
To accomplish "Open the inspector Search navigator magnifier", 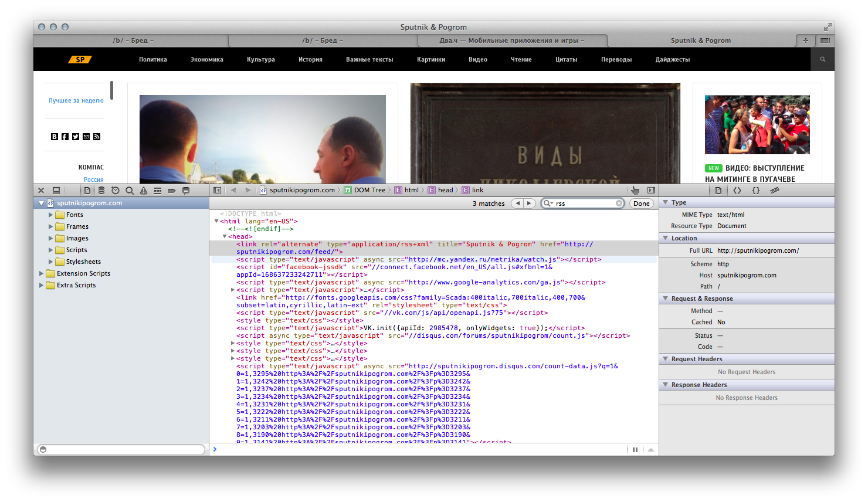I will (130, 191).
